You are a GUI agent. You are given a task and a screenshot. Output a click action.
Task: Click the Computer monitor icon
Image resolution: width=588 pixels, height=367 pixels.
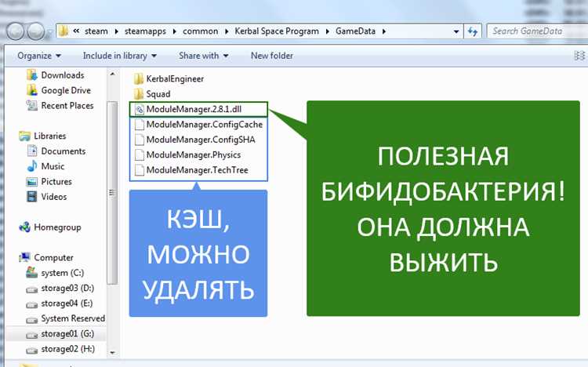click(25, 257)
